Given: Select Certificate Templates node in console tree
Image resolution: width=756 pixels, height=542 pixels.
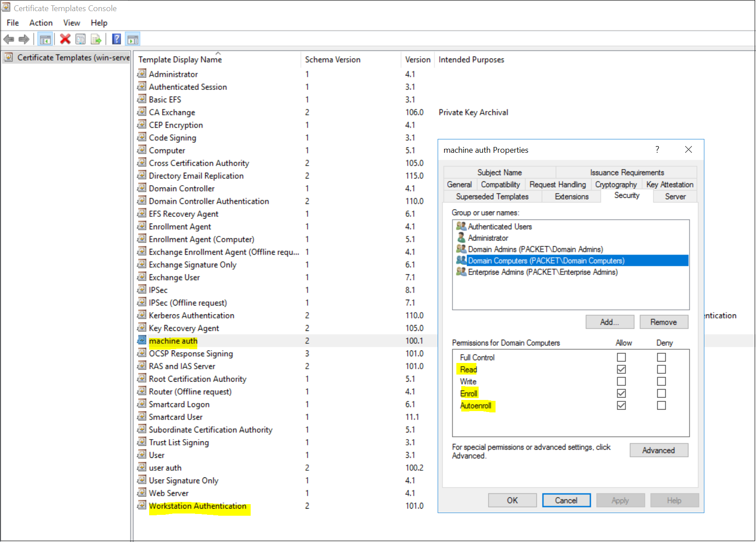Looking at the screenshot, I should tap(73, 57).
